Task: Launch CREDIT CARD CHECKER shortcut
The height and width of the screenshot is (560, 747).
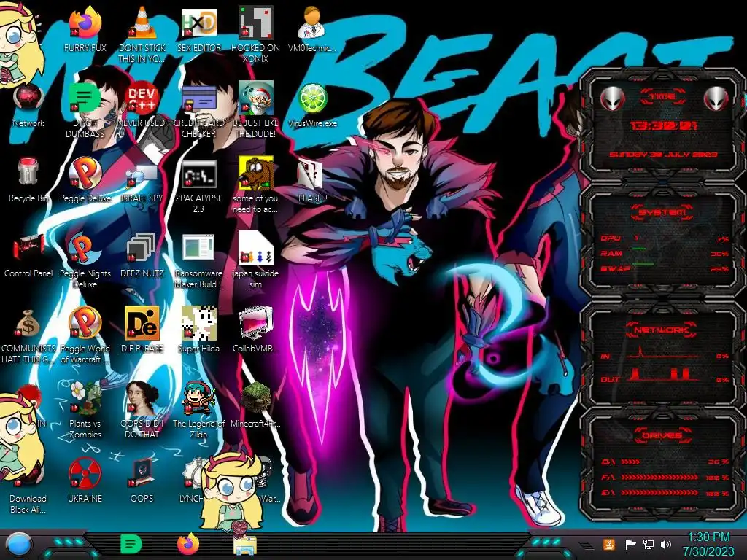Action: tap(198, 98)
